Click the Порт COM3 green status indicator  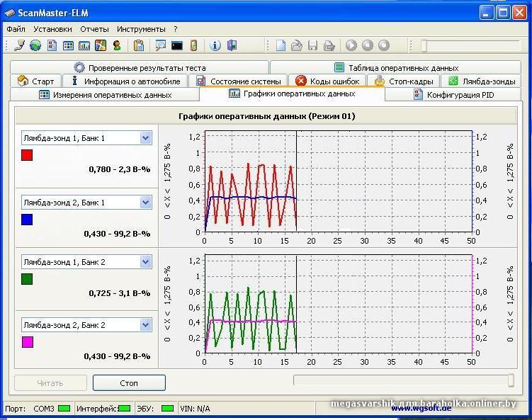click(64, 408)
